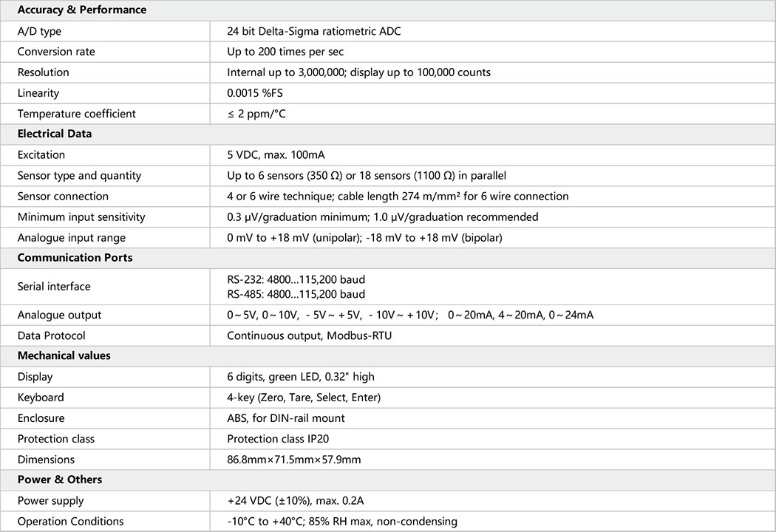Click the Protection class IP20 value
776x532 pixels.
tap(278, 439)
